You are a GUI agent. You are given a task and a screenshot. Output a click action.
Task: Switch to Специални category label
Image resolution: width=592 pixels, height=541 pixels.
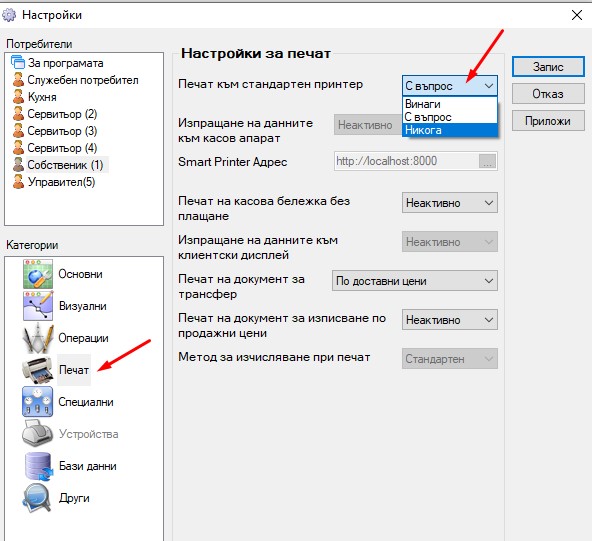(x=86, y=402)
